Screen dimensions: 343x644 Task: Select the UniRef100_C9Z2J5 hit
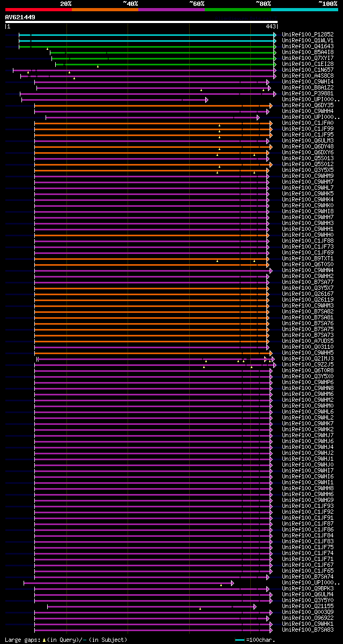pyautogui.click(x=308, y=364)
